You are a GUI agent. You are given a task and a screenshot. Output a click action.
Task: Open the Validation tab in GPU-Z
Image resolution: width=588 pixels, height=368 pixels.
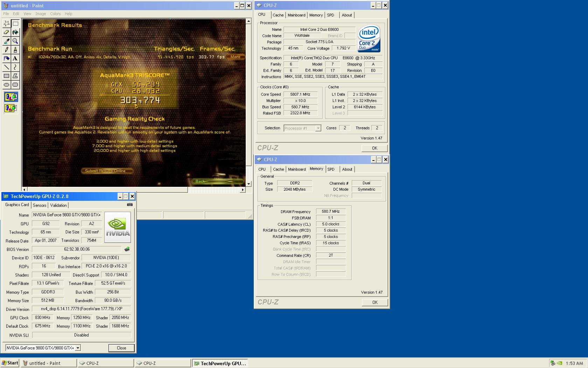pos(58,205)
